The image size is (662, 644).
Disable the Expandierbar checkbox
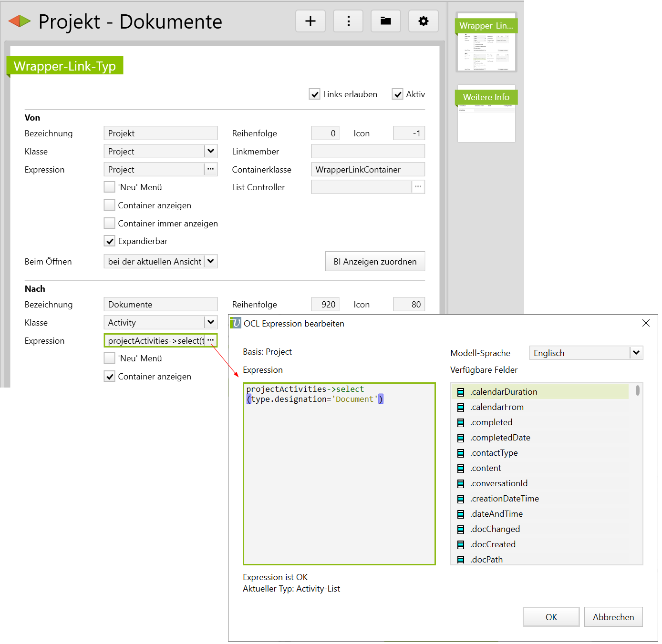coord(110,241)
